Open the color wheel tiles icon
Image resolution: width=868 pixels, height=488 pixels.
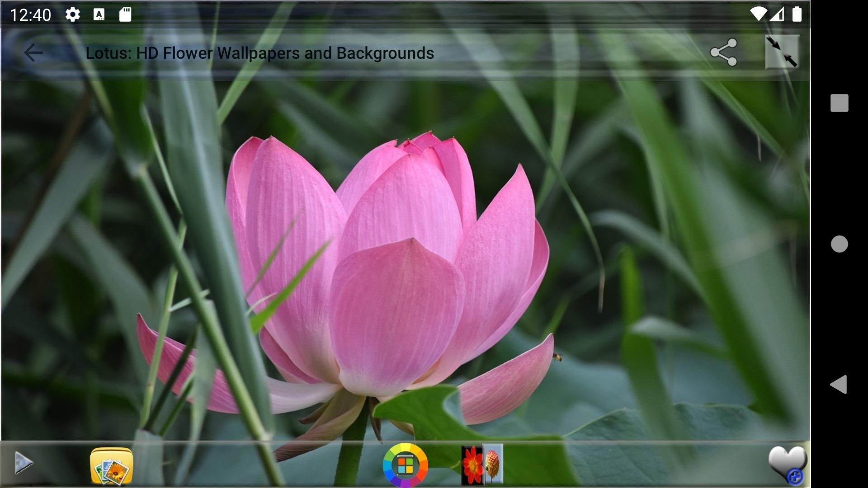(405, 465)
